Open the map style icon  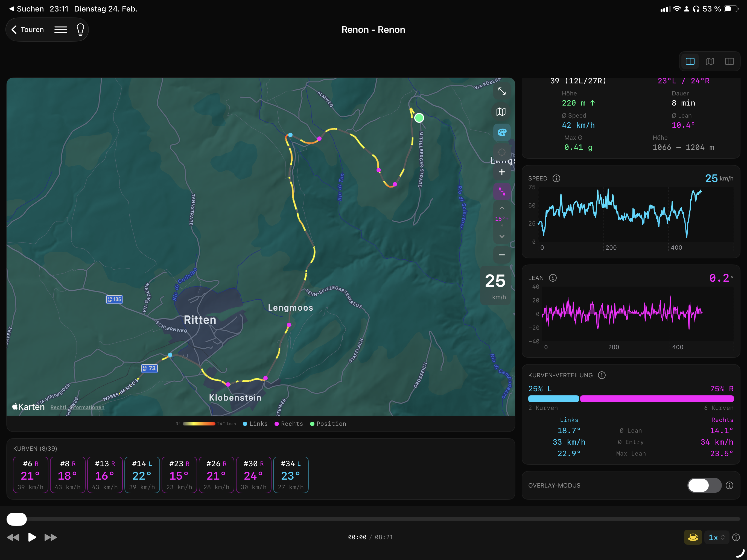pyautogui.click(x=501, y=112)
